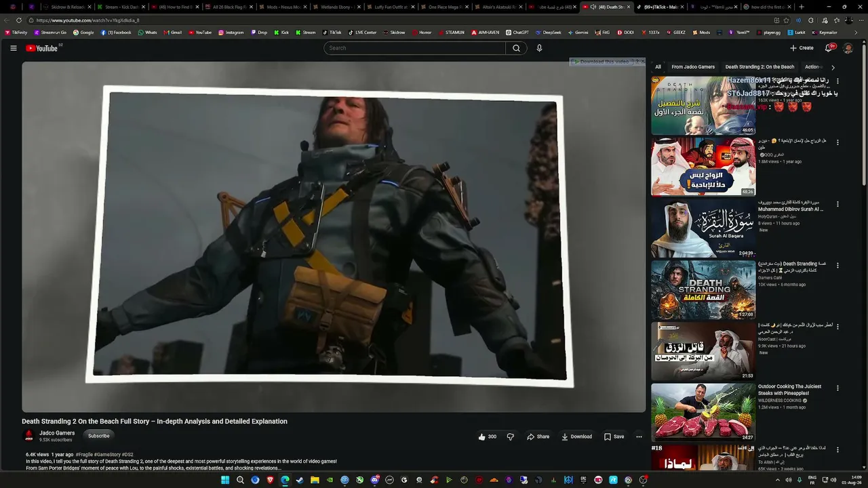Go back in the browser

[6, 20]
